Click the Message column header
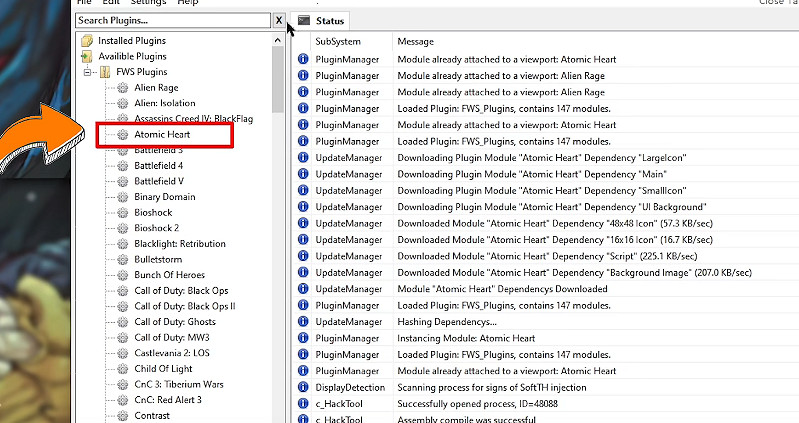799x423 pixels. point(415,42)
